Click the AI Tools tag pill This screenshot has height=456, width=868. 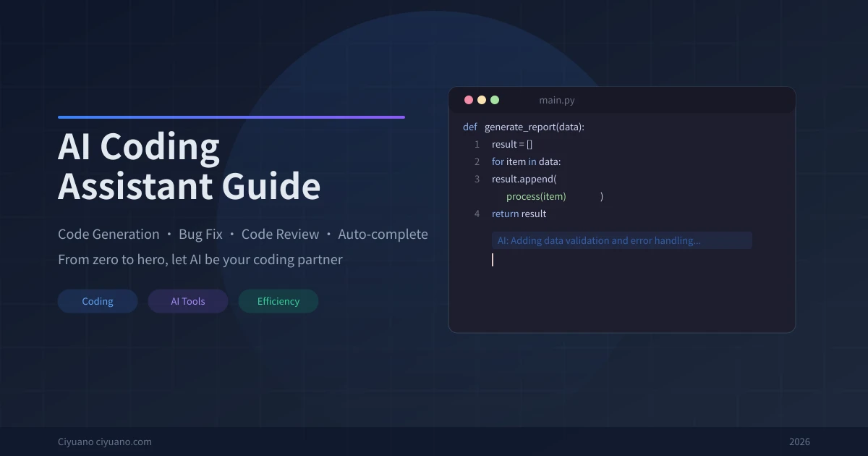pos(188,301)
